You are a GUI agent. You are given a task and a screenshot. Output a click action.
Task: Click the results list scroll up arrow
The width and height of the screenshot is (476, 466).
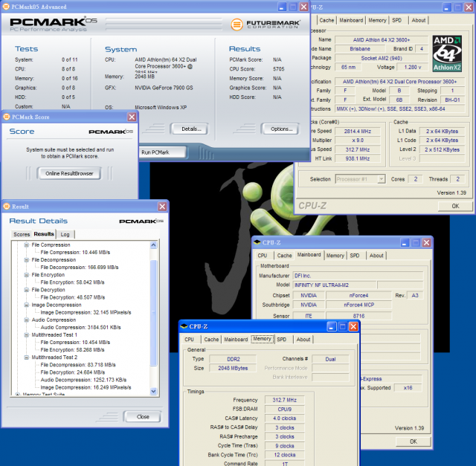153,245
